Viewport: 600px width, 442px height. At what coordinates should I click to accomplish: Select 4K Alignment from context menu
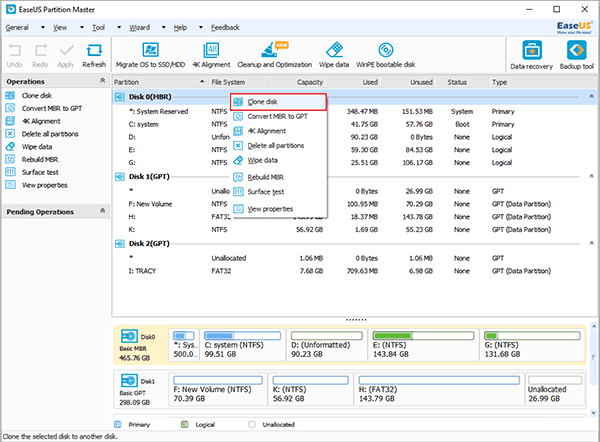pyautogui.click(x=278, y=131)
